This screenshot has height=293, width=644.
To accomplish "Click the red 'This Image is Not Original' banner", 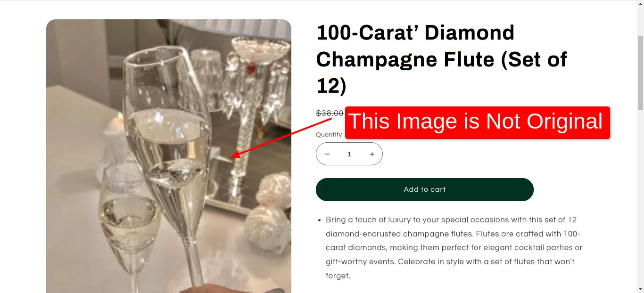I will click(477, 122).
